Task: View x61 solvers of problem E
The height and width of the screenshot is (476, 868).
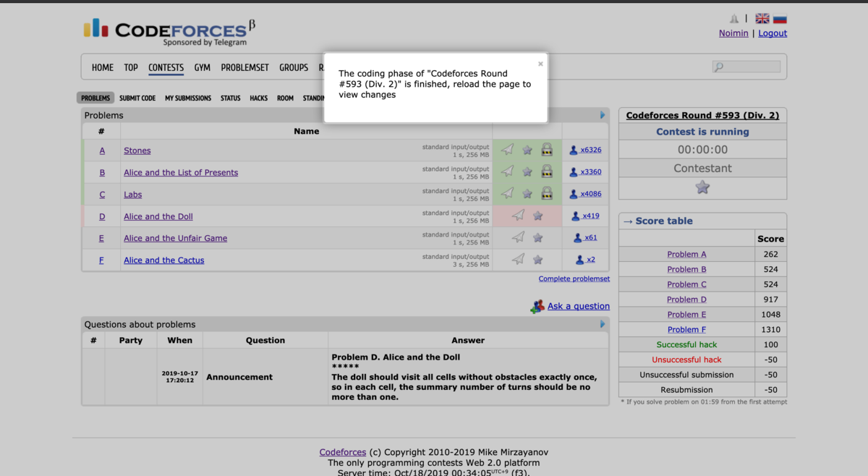Action: [x=591, y=237]
